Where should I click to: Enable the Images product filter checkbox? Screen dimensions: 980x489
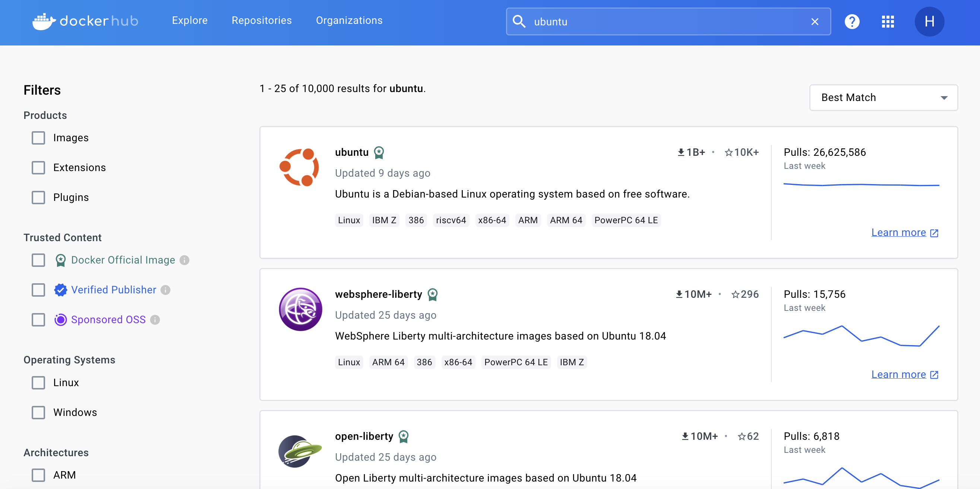click(x=38, y=138)
